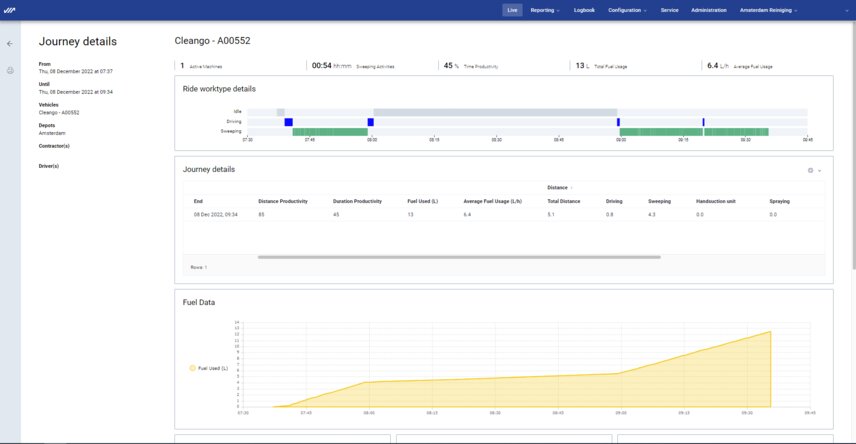Open the Logbook menu item
This screenshot has width=856, height=444.
pos(584,10)
